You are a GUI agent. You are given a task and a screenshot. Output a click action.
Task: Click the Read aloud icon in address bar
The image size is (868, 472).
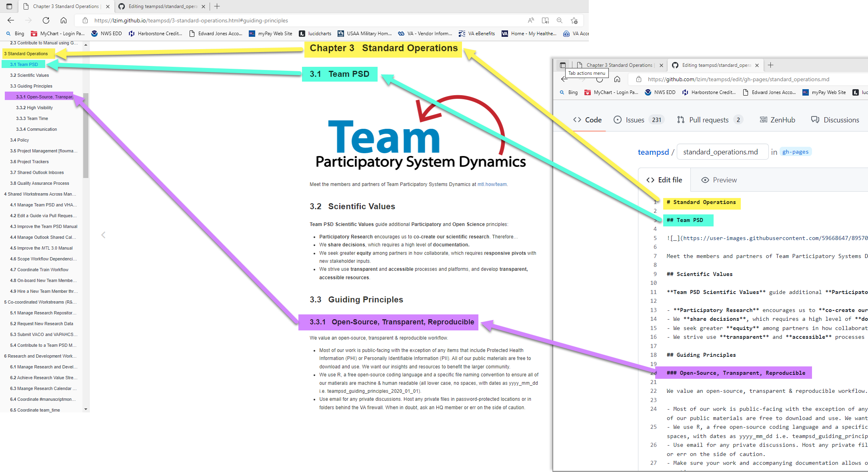(x=531, y=20)
